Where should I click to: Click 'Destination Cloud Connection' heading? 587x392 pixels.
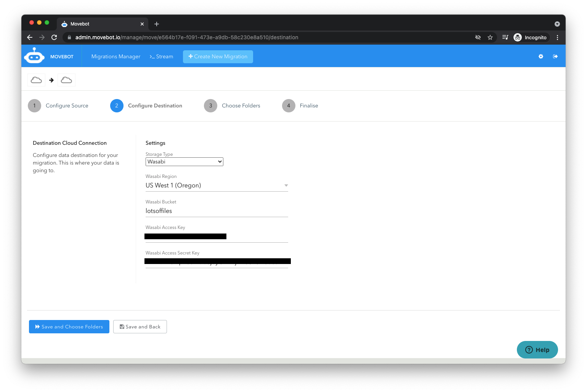[70, 143]
